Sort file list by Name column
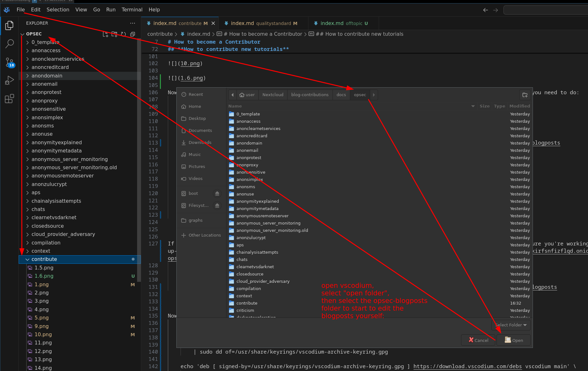Image resolution: width=588 pixels, height=371 pixels. point(351,106)
